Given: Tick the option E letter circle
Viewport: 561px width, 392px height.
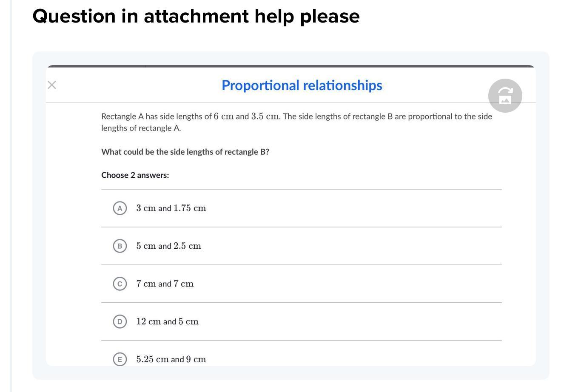Looking at the screenshot, I should click(x=120, y=359).
